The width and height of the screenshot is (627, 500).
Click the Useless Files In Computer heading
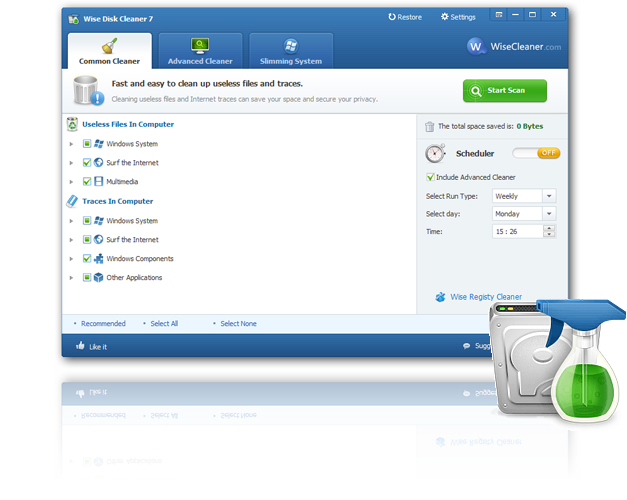[x=128, y=124]
